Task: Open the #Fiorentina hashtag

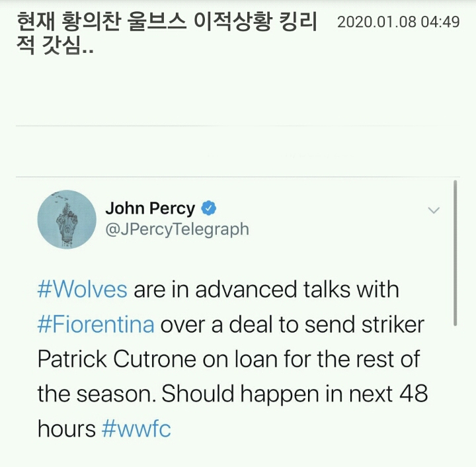Action: (96, 325)
